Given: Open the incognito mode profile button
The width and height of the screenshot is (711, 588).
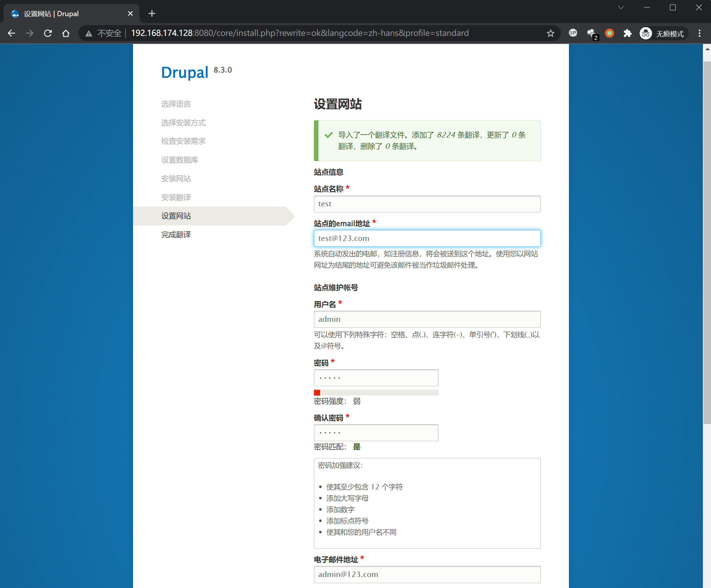Looking at the screenshot, I should (x=663, y=33).
